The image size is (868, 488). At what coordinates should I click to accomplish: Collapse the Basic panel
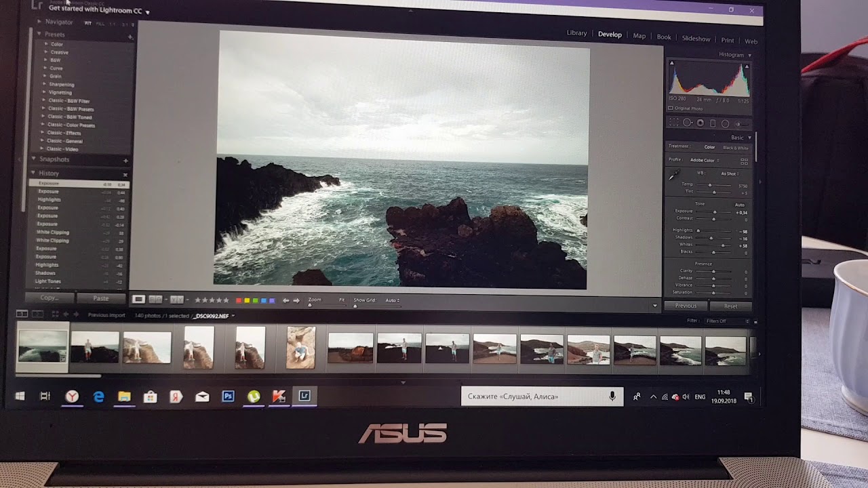point(749,138)
